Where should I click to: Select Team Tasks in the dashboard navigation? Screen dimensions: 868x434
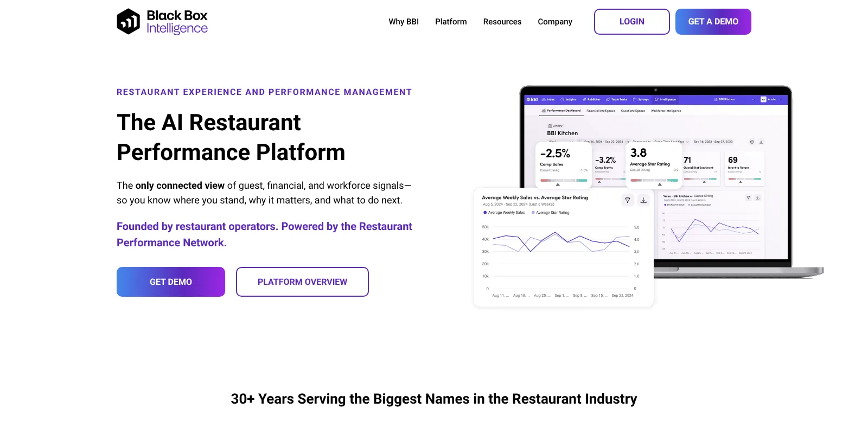[x=617, y=99]
